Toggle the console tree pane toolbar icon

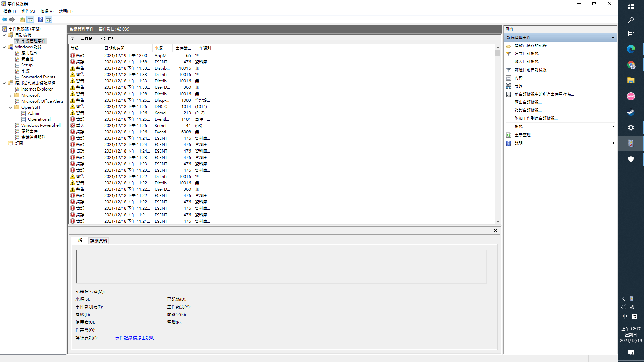[x=31, y=20]
